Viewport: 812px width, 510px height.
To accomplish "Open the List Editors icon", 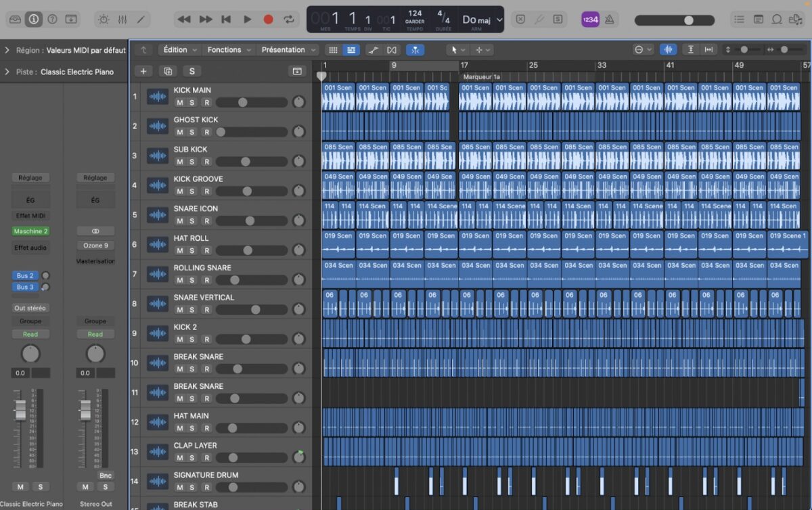I will (740, 20).
